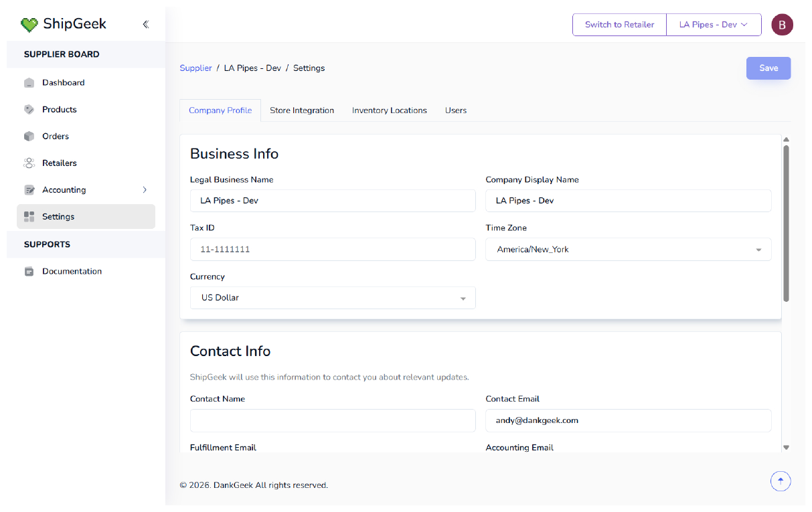Switch to the Users tab
The image size is (812, 512).
tap(456, 110)
